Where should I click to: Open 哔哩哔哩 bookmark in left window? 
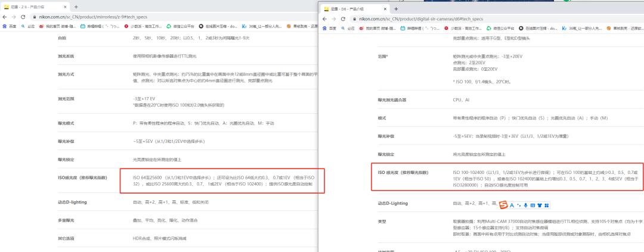pyautogui.click(x=100, y=26)
